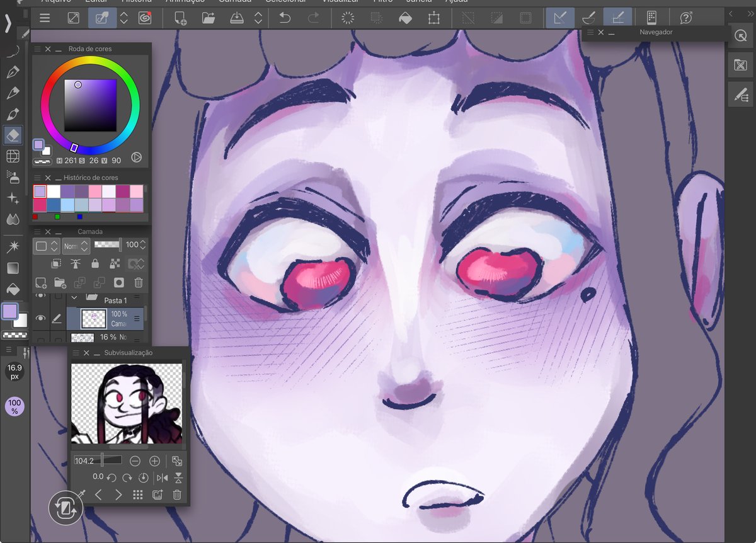
Task: Save the file with the save icon
Action: [x=238, y=18]
